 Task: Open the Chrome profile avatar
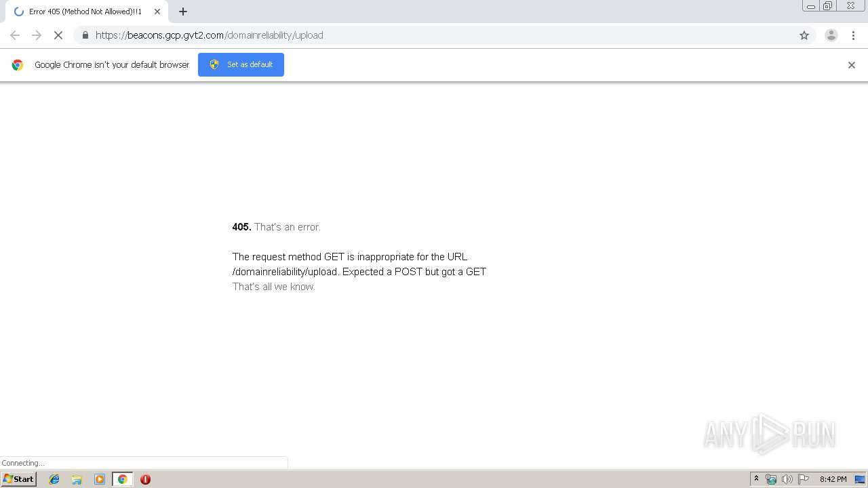pyautogui.click(x=831, y=35)
